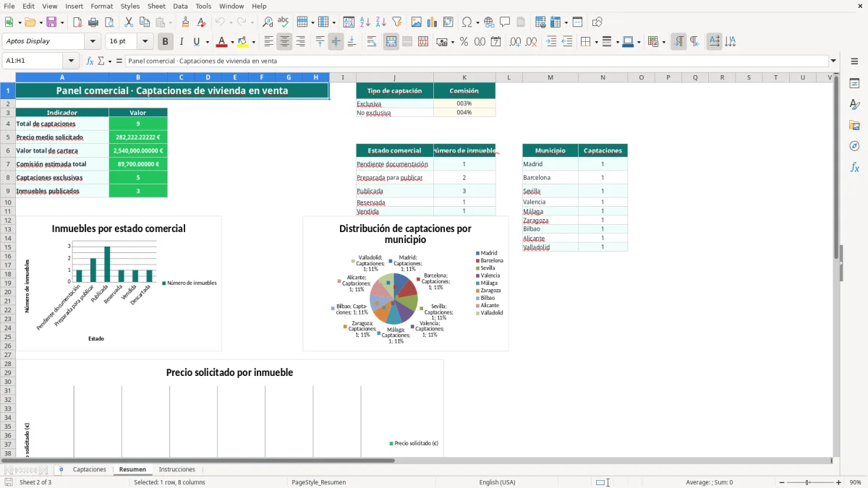Open the Styles panel in the sidebar
Image resolution: width=868 pixels, height=488 pixels.
854,104
